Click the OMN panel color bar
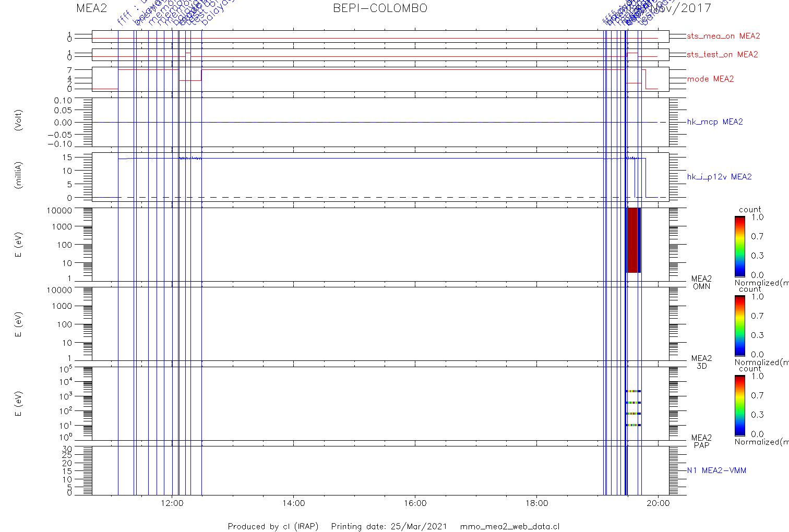The height and width of the screenshot is (532, 789). (x=739, y=246)
